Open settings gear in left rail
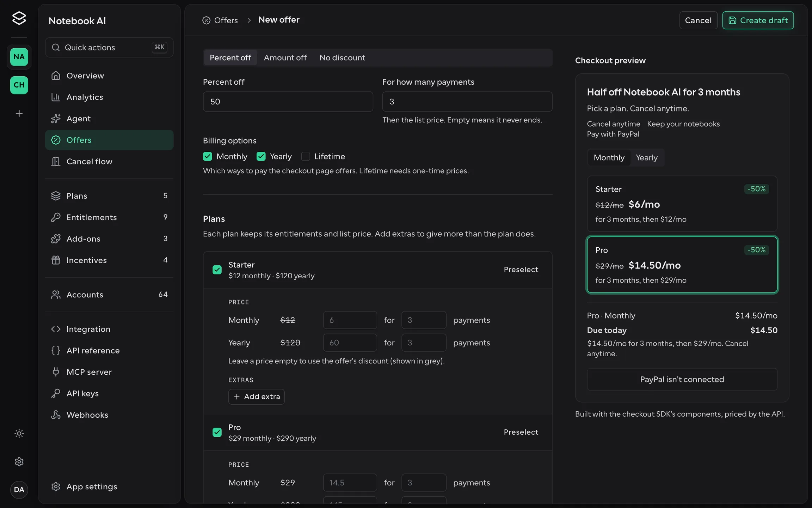 point(19,462)
